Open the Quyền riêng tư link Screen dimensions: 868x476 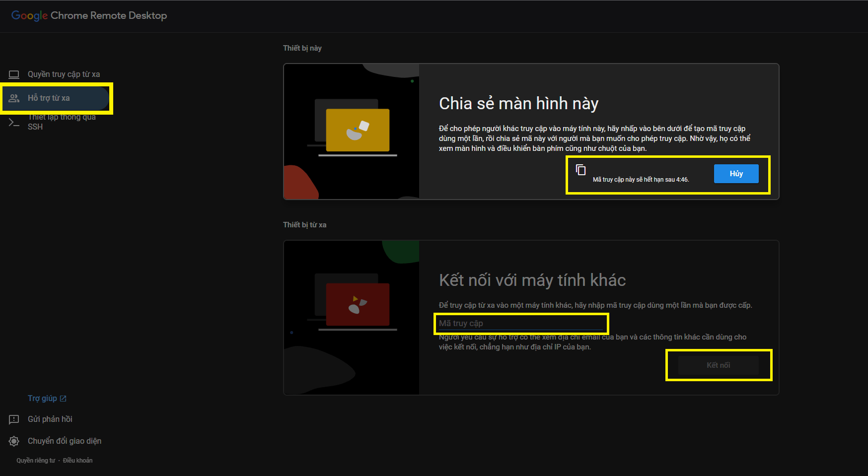[36, 461]
